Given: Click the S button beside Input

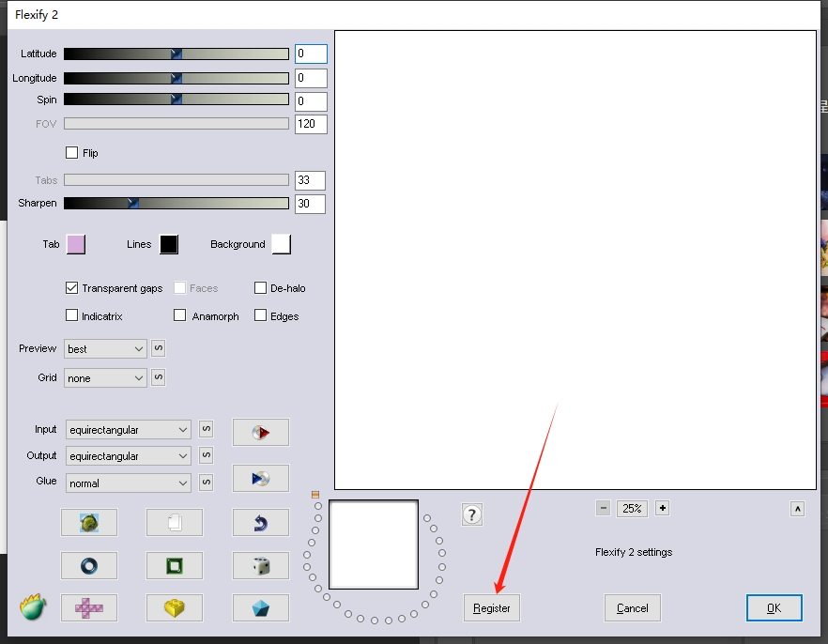Looking at the screenshot, I should (x=206, y=429).
